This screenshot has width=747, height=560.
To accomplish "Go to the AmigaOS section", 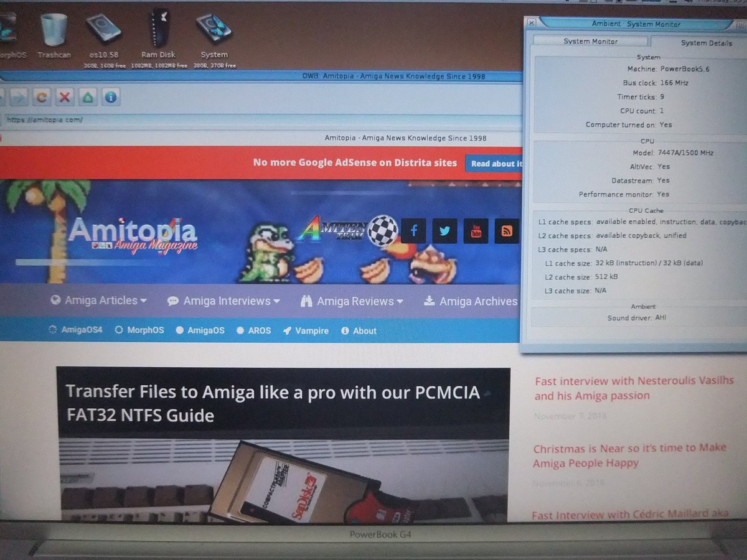I will [x=200, y=330].
